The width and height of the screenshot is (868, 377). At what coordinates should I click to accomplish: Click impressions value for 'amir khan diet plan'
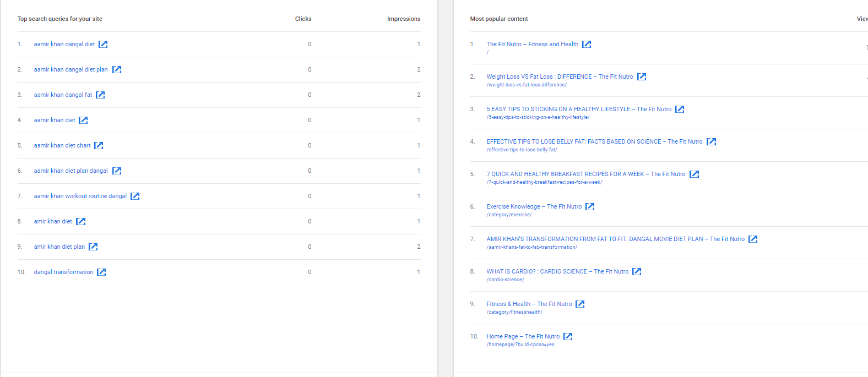419,247
